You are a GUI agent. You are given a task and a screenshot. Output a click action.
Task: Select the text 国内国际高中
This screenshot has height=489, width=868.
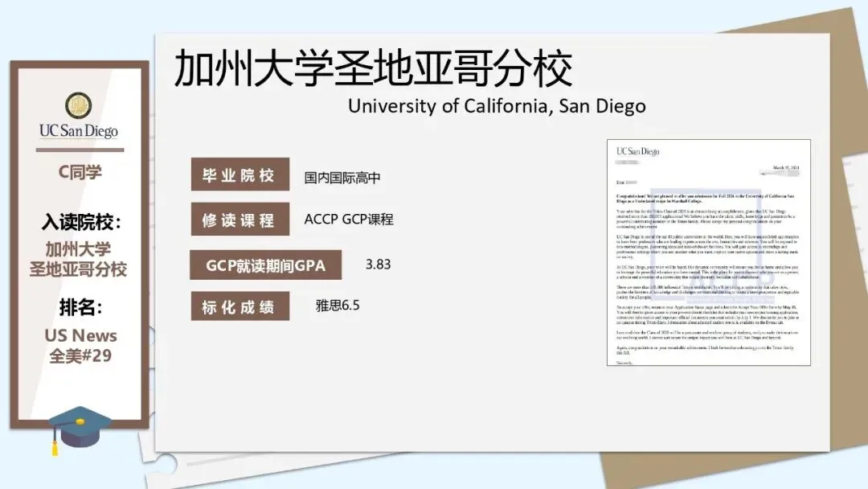point(342,178)
